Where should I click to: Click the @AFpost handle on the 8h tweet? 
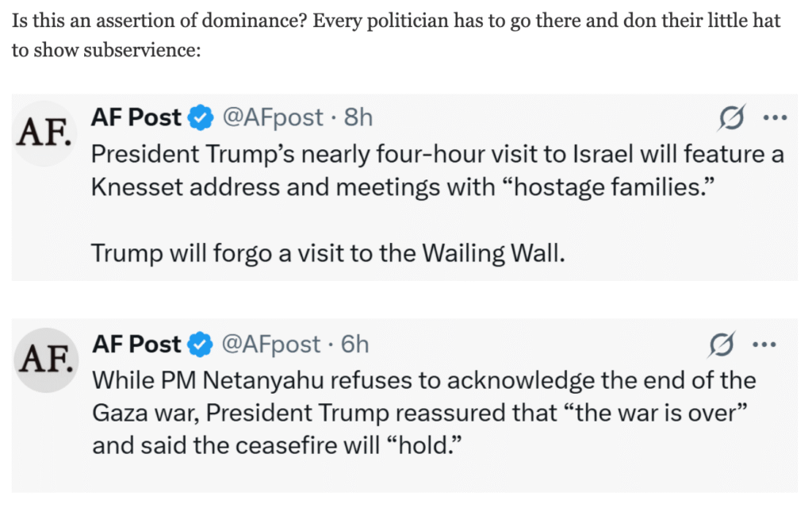coord(271,118)
